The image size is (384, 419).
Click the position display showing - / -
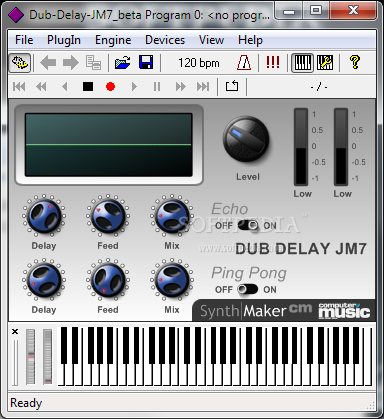pos(319,87)
